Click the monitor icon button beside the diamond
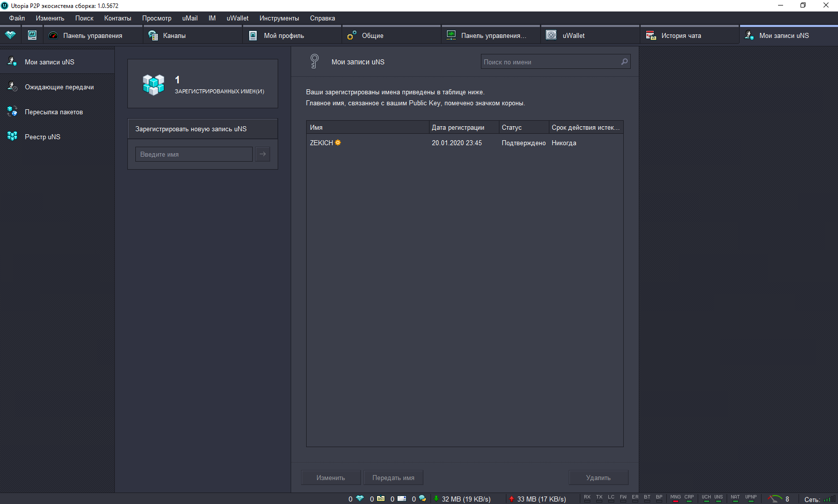Viewport: 838px width, 504px height. pyautogui.click(x=32, y=35)
